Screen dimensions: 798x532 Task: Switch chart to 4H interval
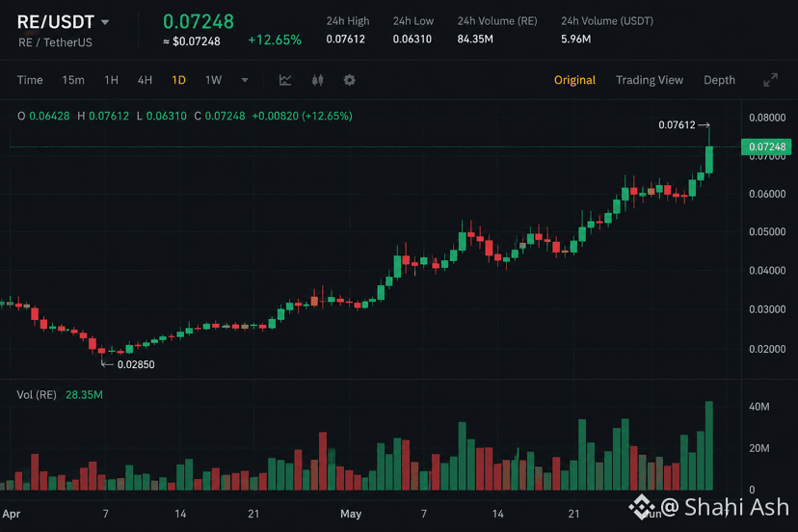[x=145, y=80]
